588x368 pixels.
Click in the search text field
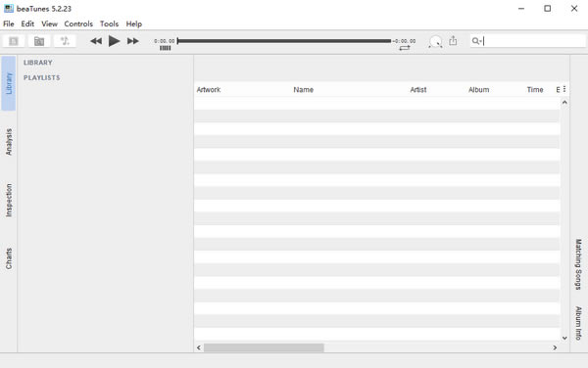(533, 41)
